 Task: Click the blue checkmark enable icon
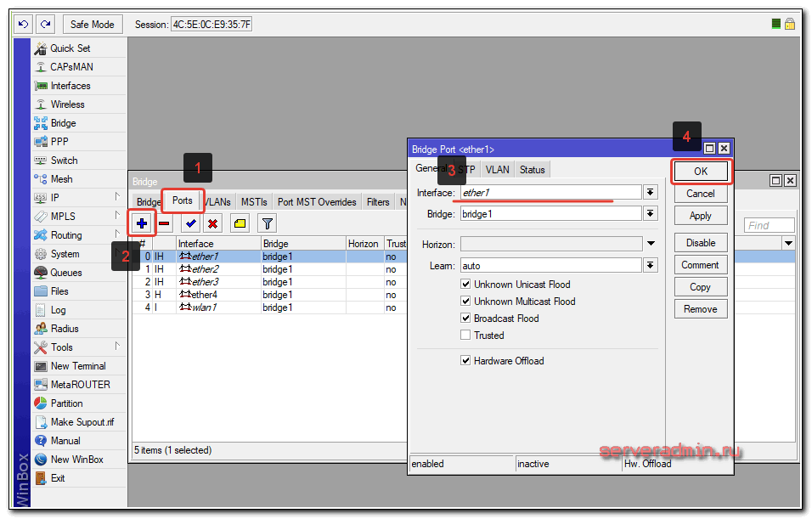click(191, 224)
